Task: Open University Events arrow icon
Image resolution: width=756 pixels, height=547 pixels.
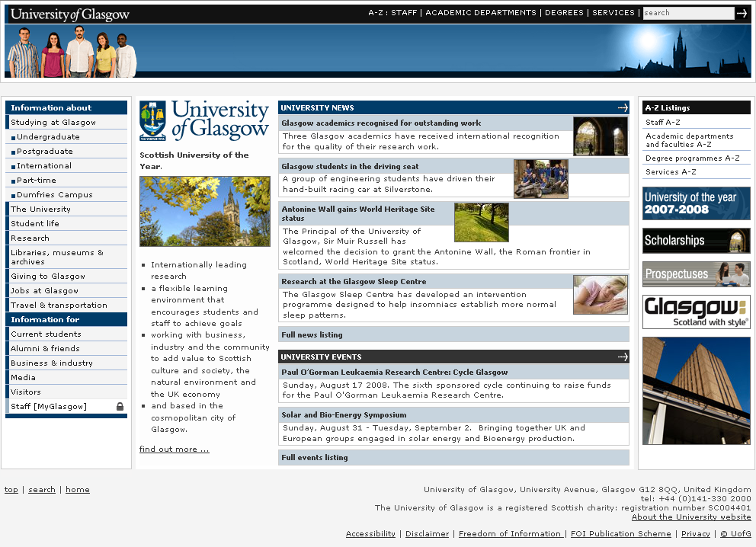Action: click(x=623, y=357)
